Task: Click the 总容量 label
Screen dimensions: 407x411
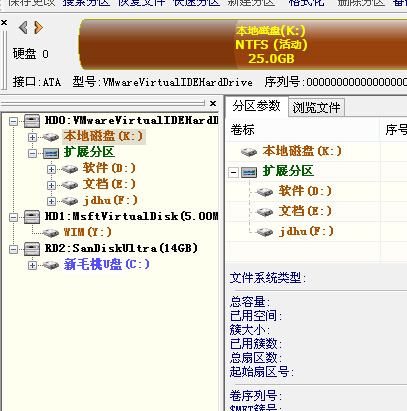Action: click(x=250, y=302)
